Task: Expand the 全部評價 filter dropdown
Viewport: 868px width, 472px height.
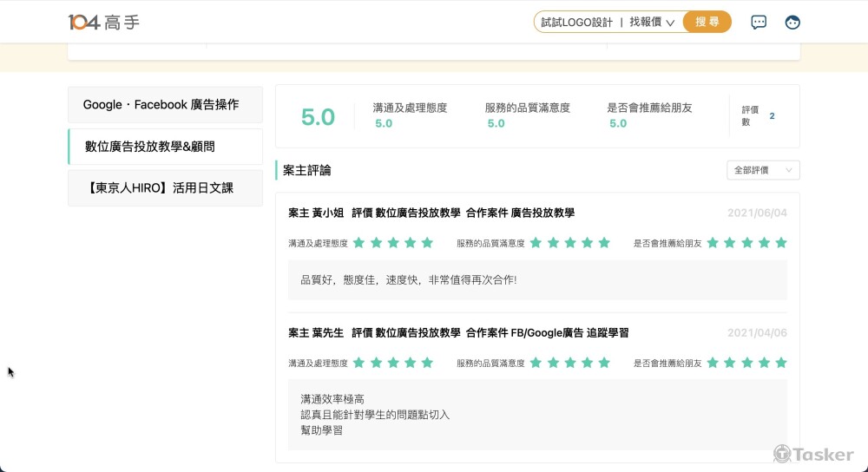Action: point(762,170)
